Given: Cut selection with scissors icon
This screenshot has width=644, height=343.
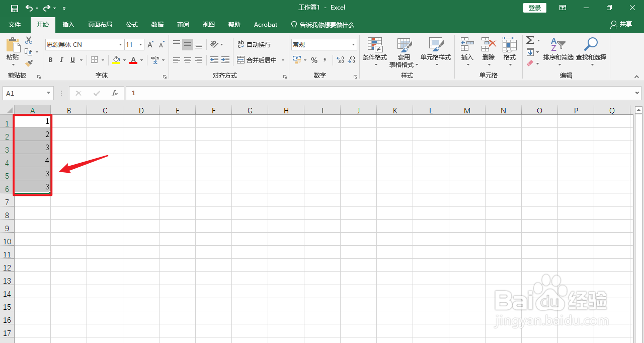Looking at the screenshot, I should pyautogui.click(x=29, y=40).
